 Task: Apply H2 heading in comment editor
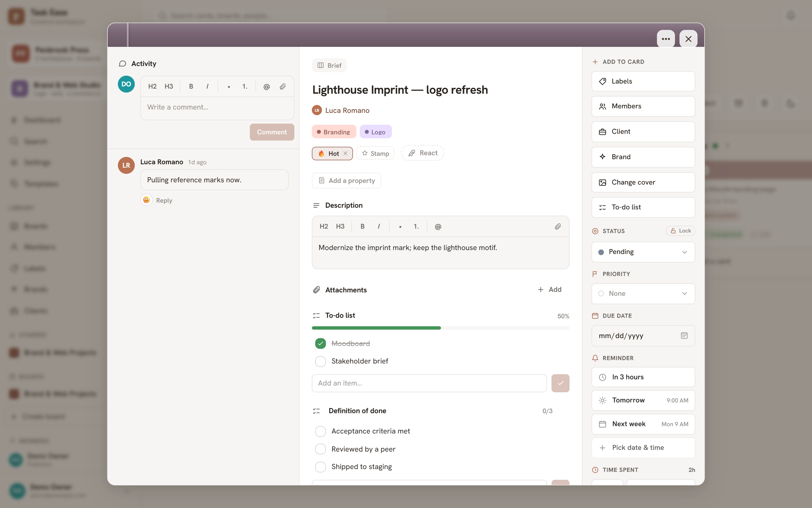coord(152,86)
